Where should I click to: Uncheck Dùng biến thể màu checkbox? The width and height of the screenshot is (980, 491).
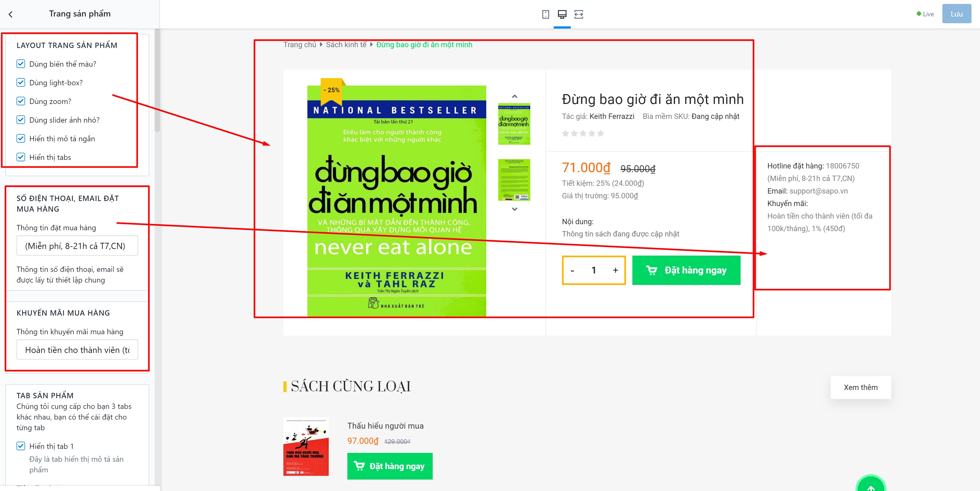(21, 64)
